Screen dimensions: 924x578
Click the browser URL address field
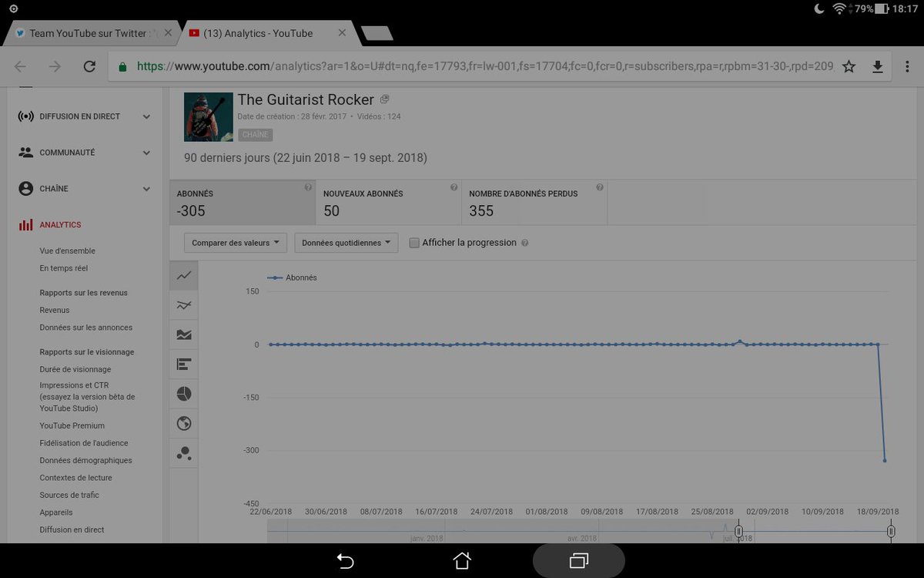tap(485, 66)
